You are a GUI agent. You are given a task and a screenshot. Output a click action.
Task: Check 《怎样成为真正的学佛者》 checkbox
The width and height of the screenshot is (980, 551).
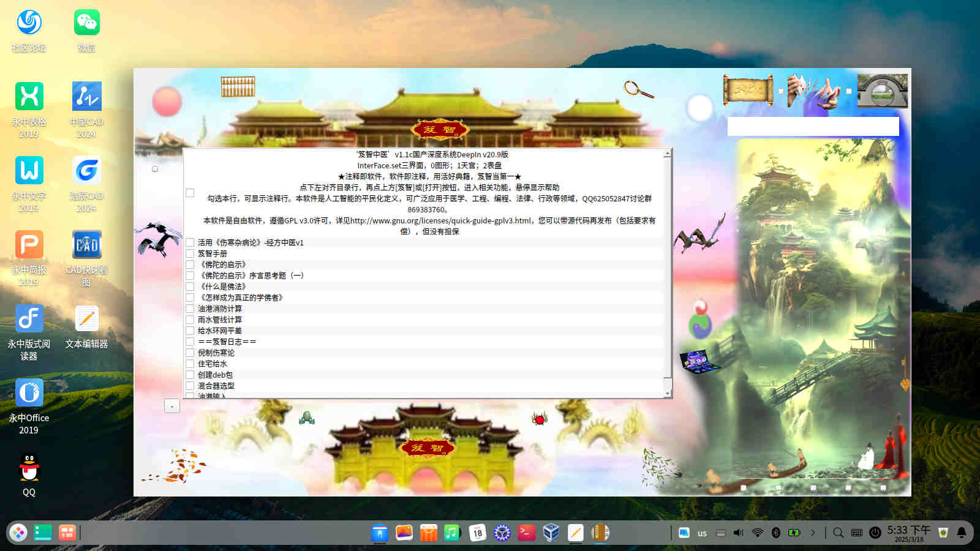tap(190, 298)
